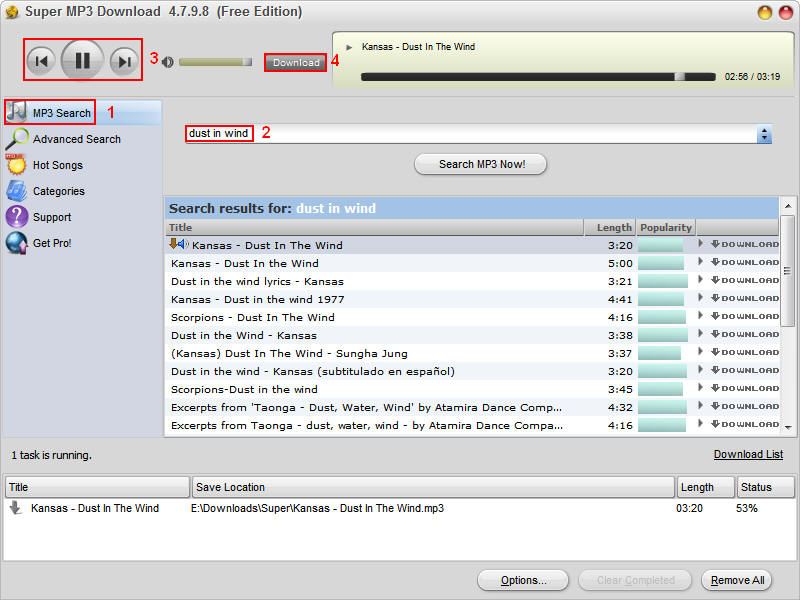Open Get Pro!
The height and width of the screenshot is (600, 800).
[52, 243]
